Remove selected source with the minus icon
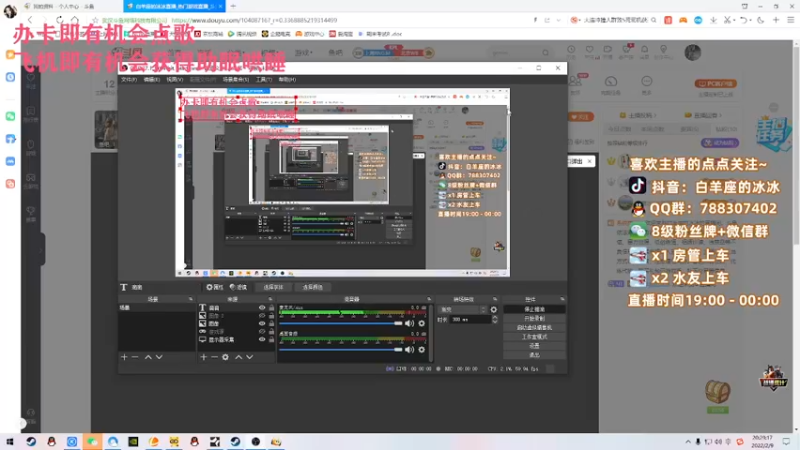Viewport: 800px width, 450px height. pos(214,357)
